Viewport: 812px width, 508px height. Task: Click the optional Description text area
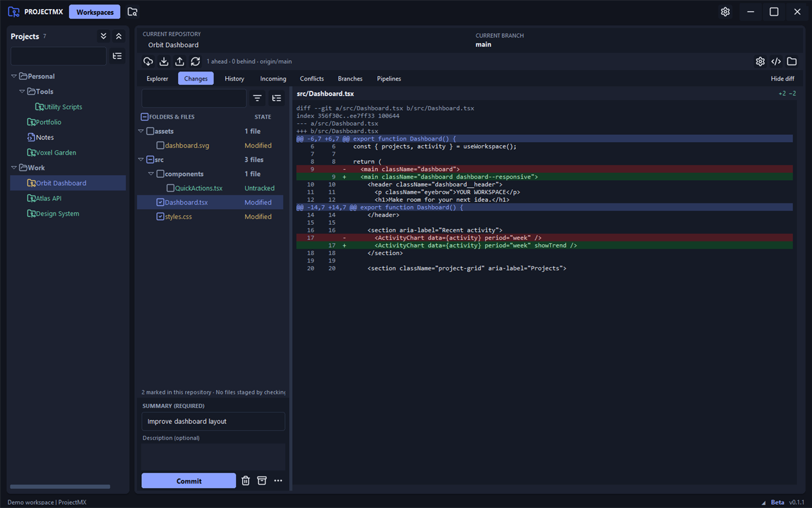pos(213,456)
